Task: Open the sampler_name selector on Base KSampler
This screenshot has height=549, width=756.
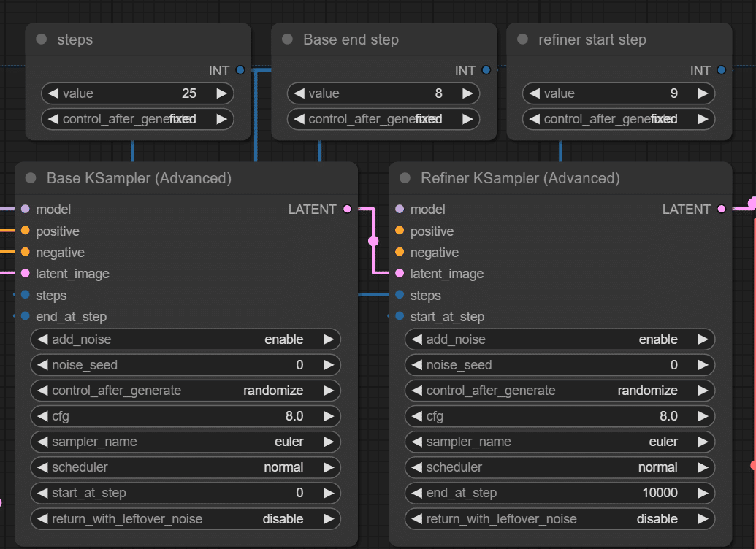Action: coord(186,442)
